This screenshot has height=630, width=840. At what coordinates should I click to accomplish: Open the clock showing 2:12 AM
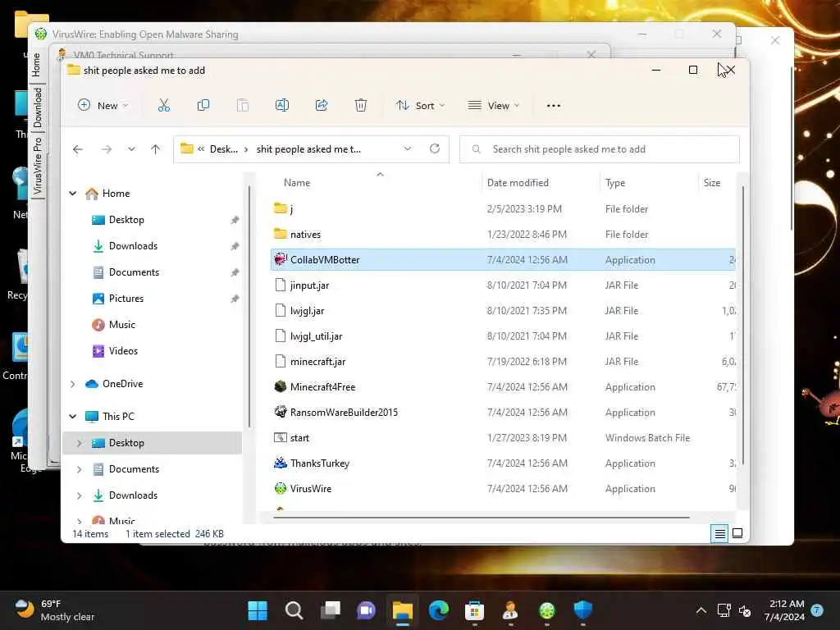coord(786,610)
